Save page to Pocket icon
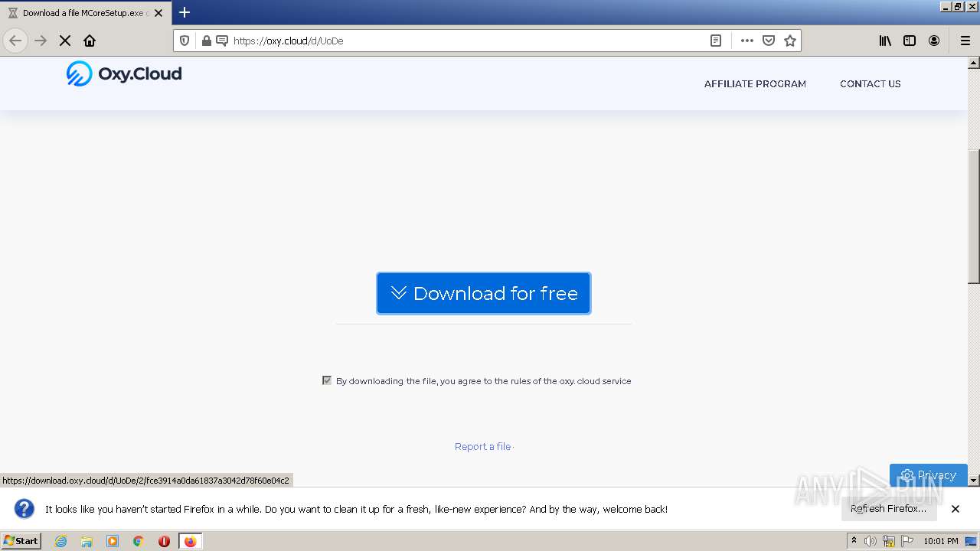This screenshot has width=980, height=551. tap(769, 41)
